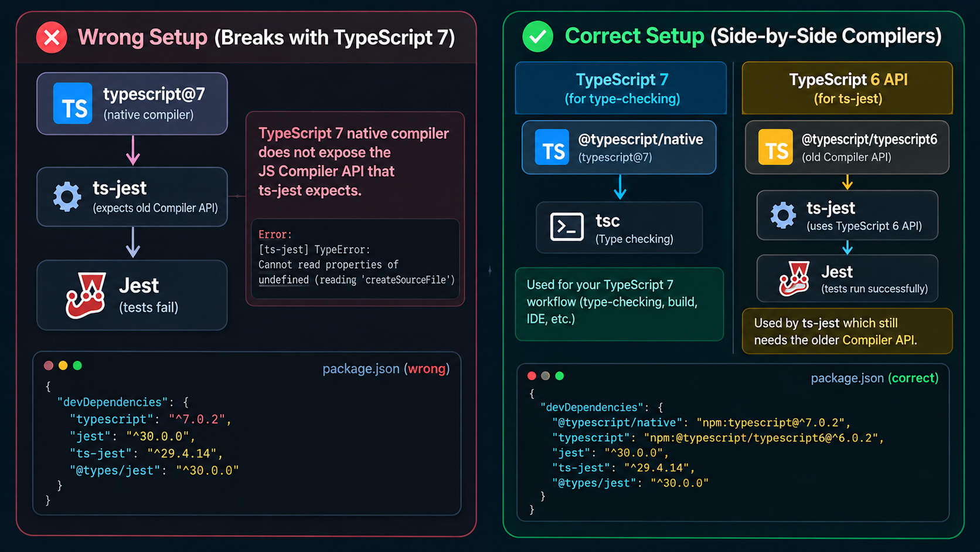Click the 'TypeScript 6 API (for ts-jest)' header
Image resolution: width=980 pixels, height=552 pixels.
pos(848,88)
